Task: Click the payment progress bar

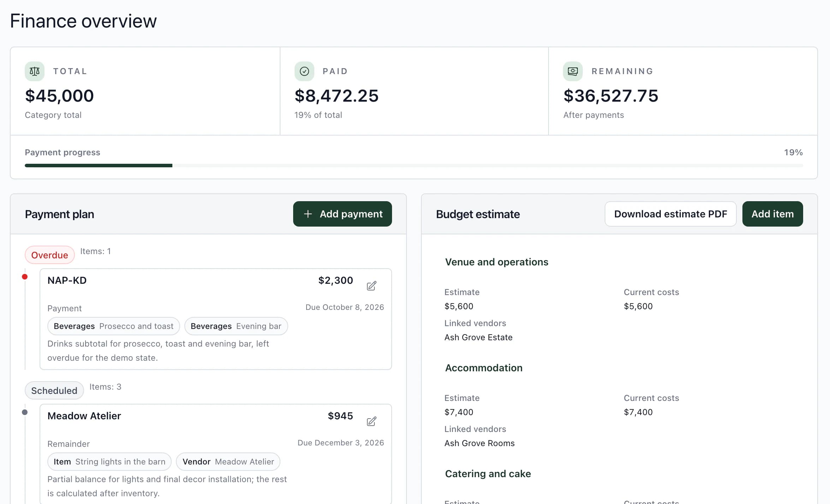Action: 414,166
